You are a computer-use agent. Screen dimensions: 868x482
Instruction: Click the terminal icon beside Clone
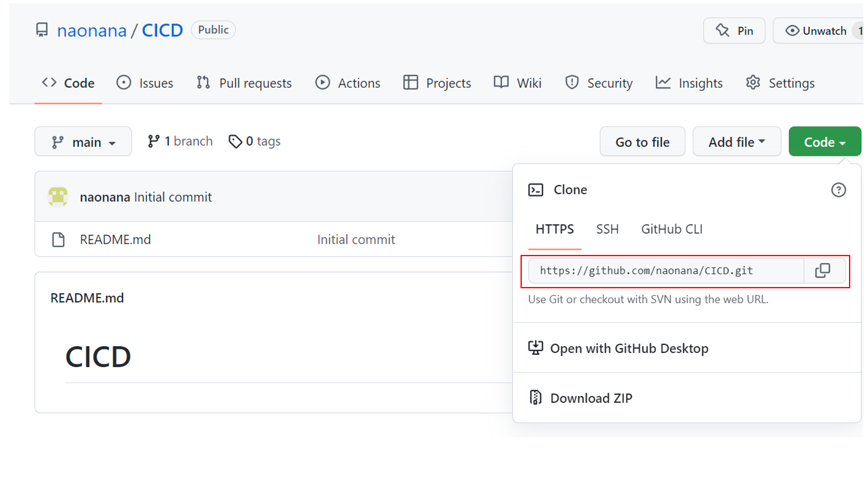pos(536,190)
